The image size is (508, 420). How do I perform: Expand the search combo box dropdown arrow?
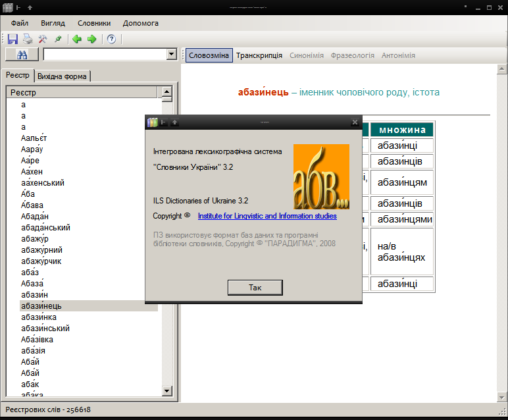(x=171, y=54)
